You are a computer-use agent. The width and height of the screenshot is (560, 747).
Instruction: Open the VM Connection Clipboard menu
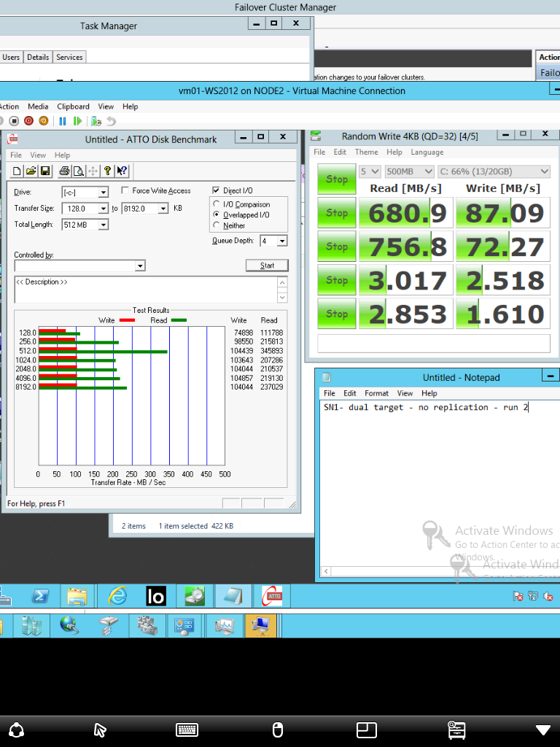[x=74, y=107]
